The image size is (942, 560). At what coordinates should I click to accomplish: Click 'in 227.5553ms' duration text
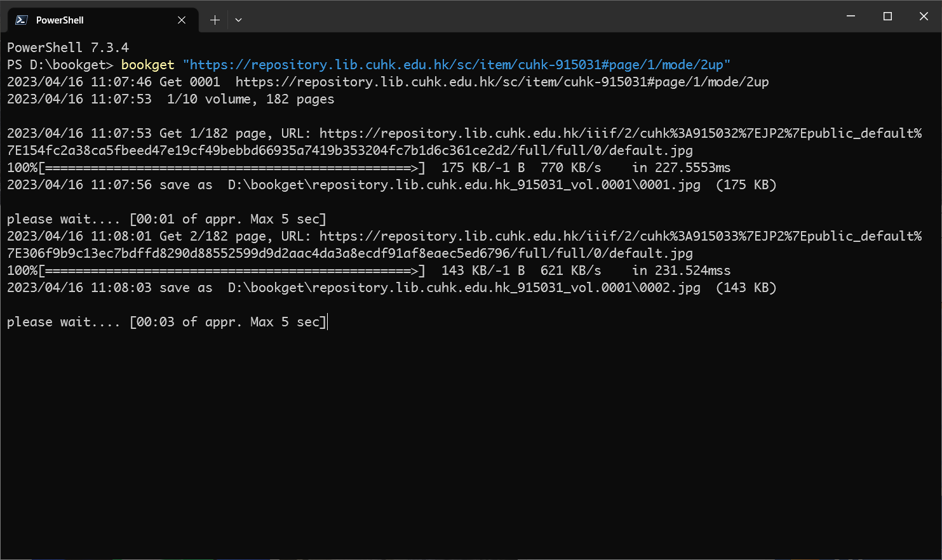pos(682,168)
